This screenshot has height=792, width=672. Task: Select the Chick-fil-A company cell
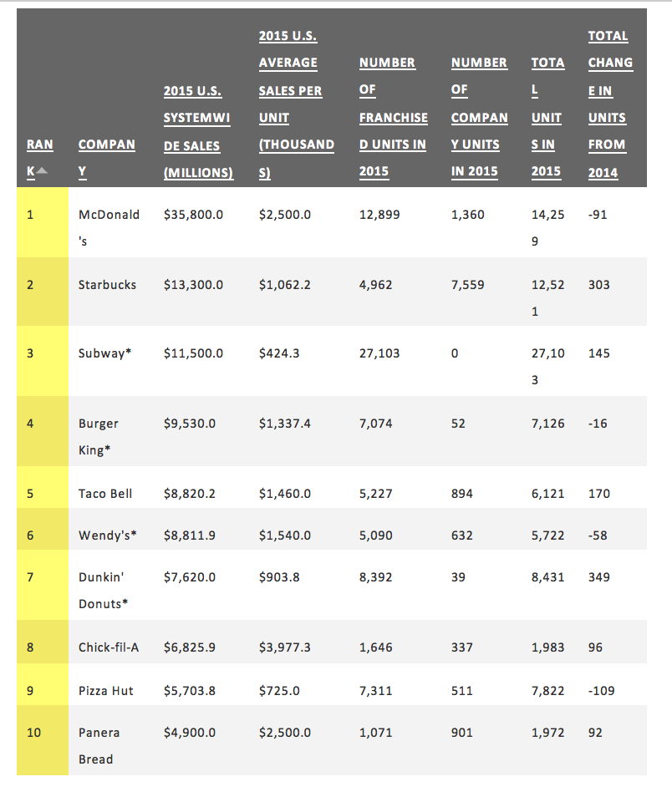(109, 647)
